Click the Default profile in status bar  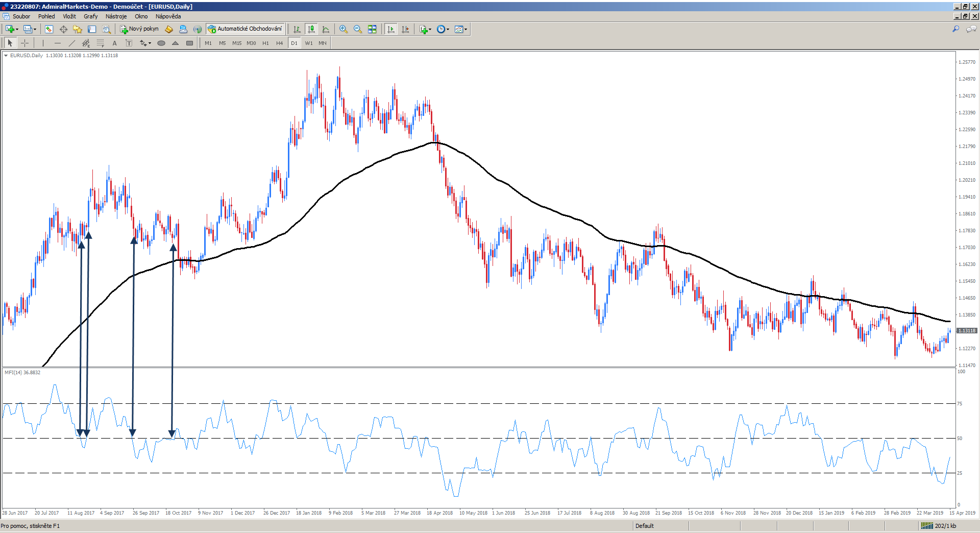pos(644,526)
